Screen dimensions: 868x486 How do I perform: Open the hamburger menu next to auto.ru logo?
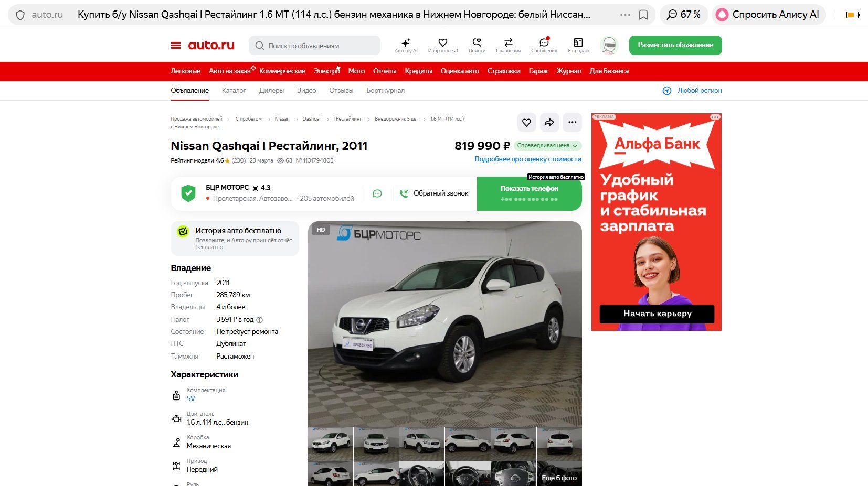click(x=176, y=46)
